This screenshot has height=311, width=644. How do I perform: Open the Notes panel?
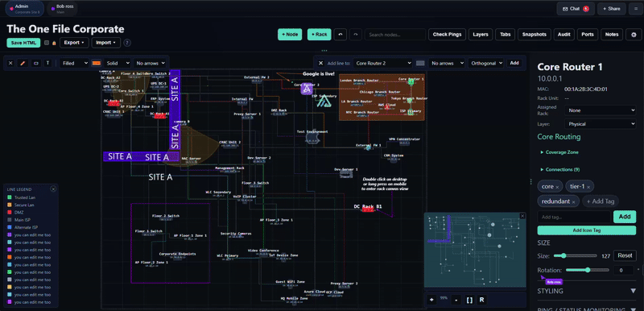tap(612, 35)
